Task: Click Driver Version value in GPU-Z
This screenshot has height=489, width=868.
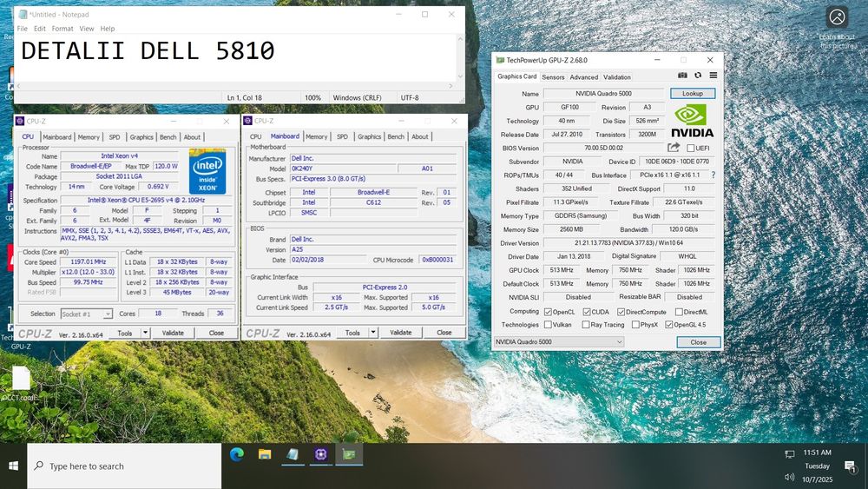Action: click(x=628, y=242)
